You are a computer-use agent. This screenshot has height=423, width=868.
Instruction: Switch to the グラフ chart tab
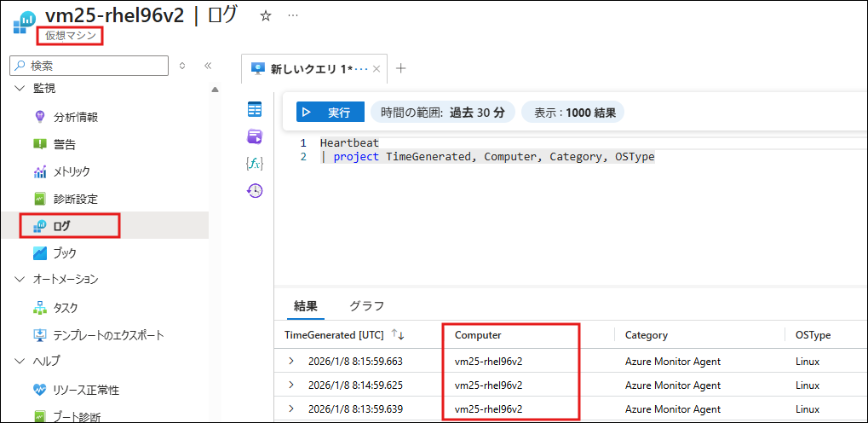[x=366, y=305]
